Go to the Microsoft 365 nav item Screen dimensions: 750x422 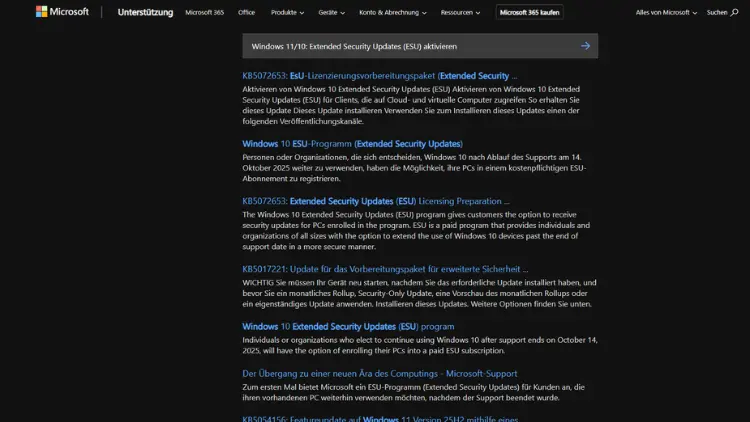tap(204, 12)
